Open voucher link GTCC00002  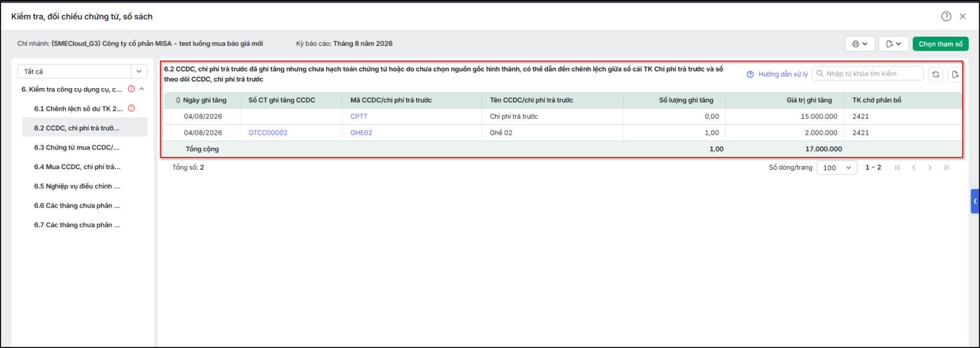pos(268,133)
